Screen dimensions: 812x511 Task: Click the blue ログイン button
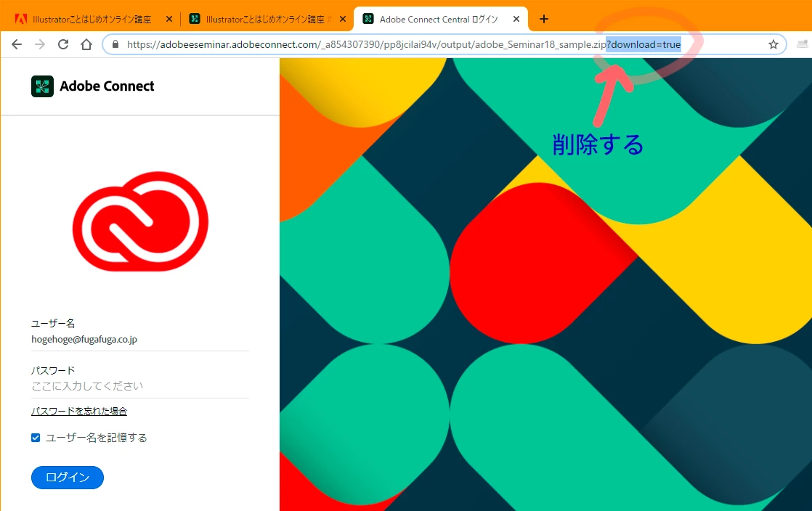coord(68,478)
